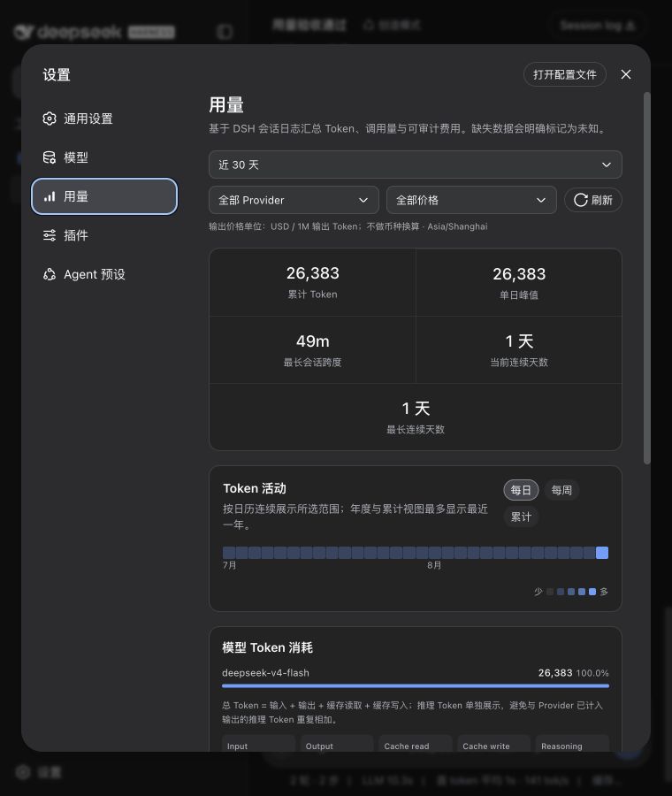Click the first activity square above 7月

tap(229, 553)
